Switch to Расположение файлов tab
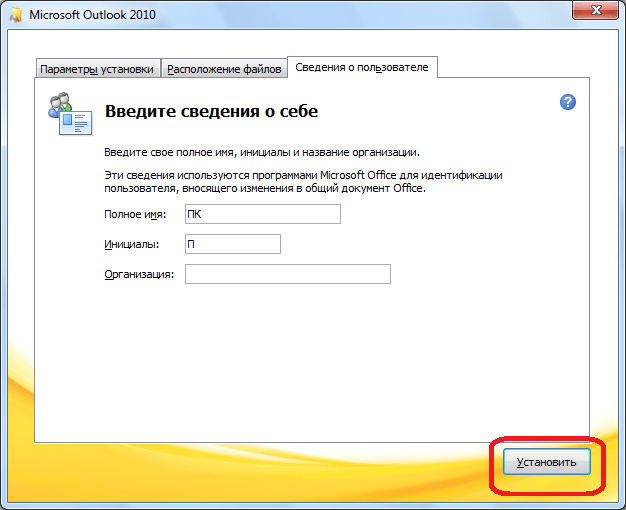This screenshot has width=626, height=510. (x=224, y=69)
